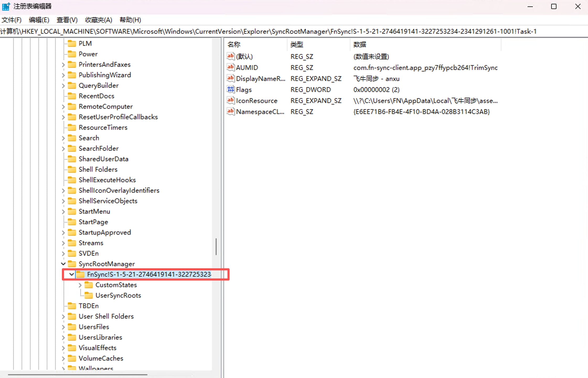Open the UserSyncRoots folder icon
The width and height of the screenshot is (588, 378).
tap(89, 295)
